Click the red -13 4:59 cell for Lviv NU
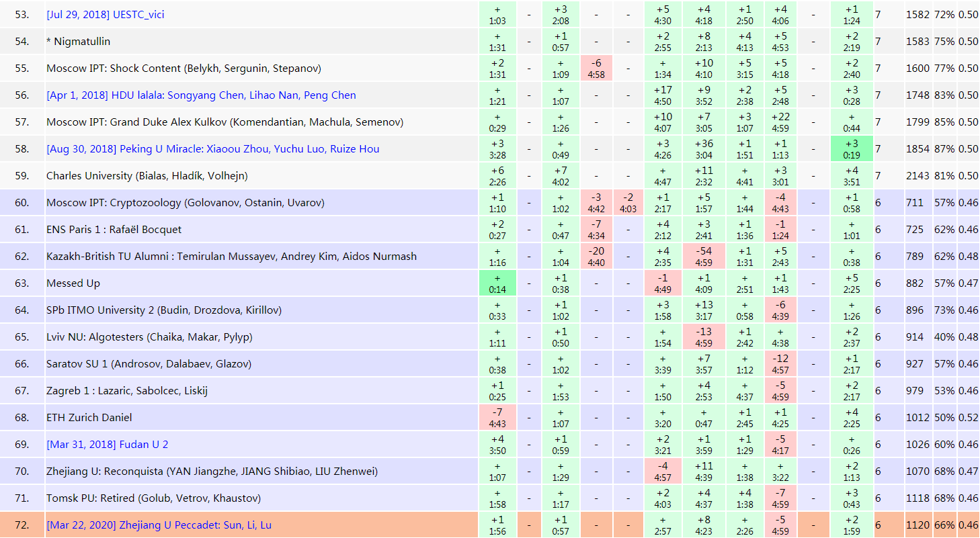The image size is (980, 538). pyautogui.click(x=704, y=337)
